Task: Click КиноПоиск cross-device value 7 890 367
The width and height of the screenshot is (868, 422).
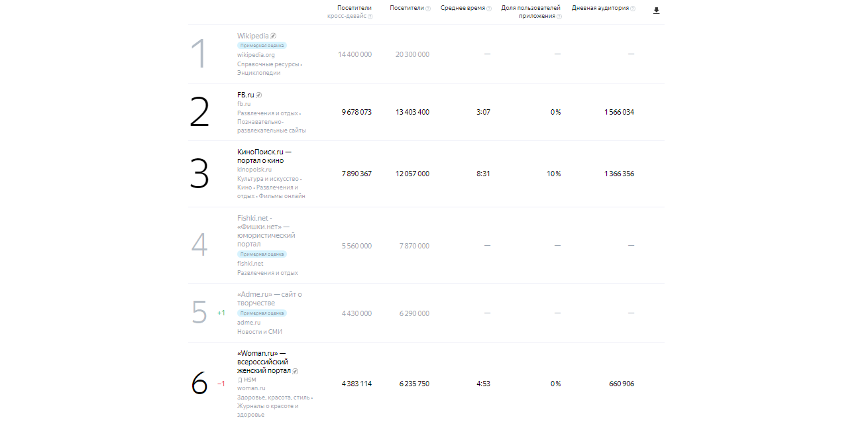Action: point(357,174)
